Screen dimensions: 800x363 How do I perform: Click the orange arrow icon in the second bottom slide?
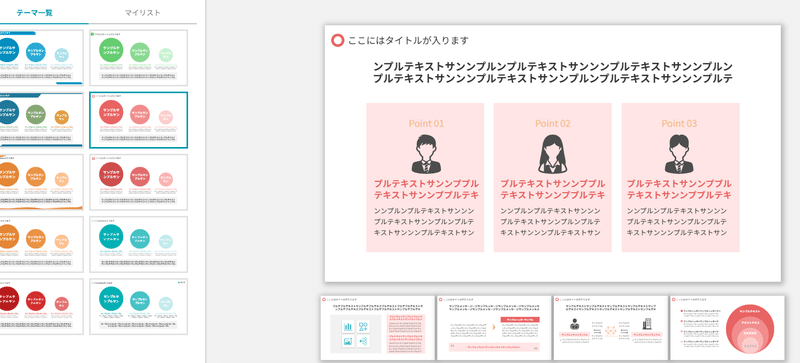(x=495, y=327)
